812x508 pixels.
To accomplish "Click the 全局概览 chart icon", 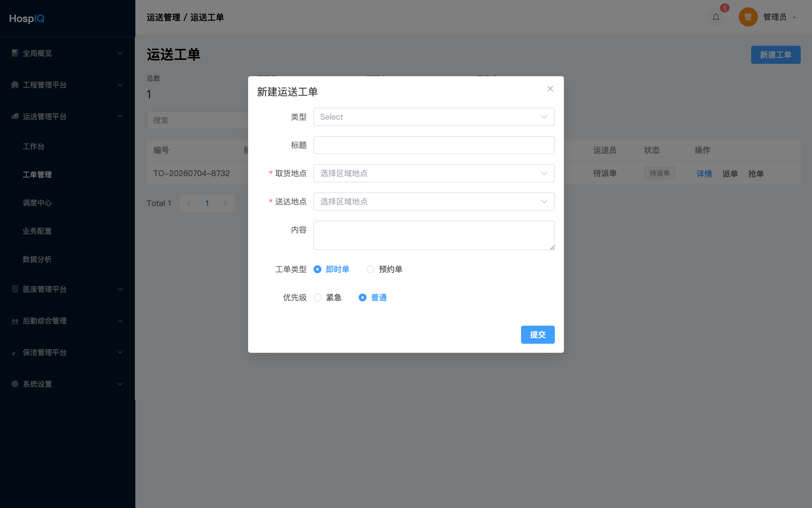I will pos(15,53).
